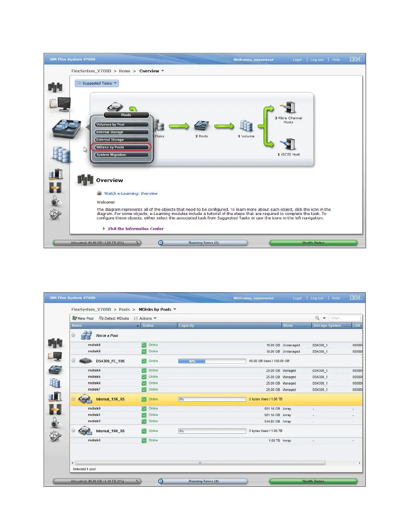Click the large Pools icon in Overview window navigation
Image resolution: width=411 pixels, height=532 pixels.
click(66, 129)
